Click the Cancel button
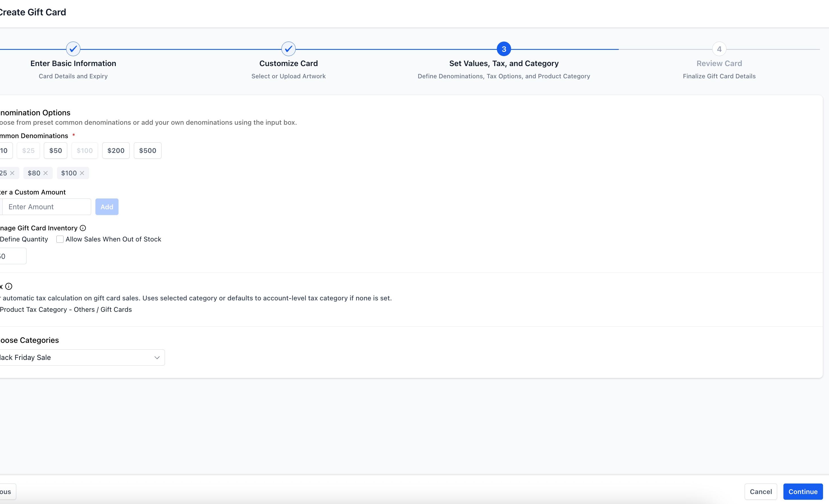829x504 pixels. click(x=761, y=491)
